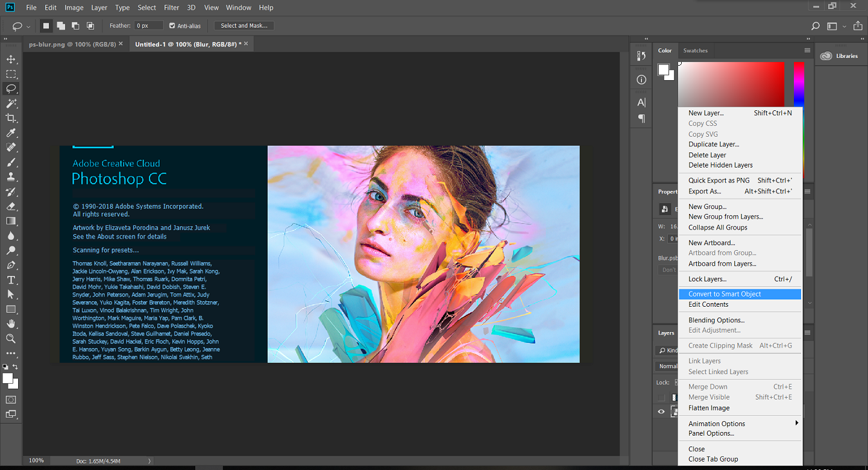Select the Brush tool

(11, 162)
